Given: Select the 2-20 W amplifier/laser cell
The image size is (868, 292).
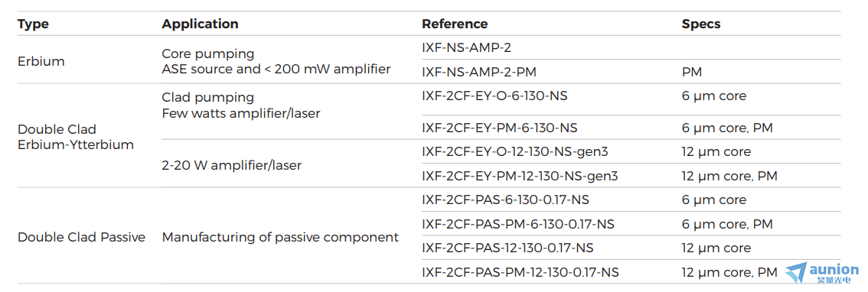Looking at the screenshot, I should (x=231, y=165).
